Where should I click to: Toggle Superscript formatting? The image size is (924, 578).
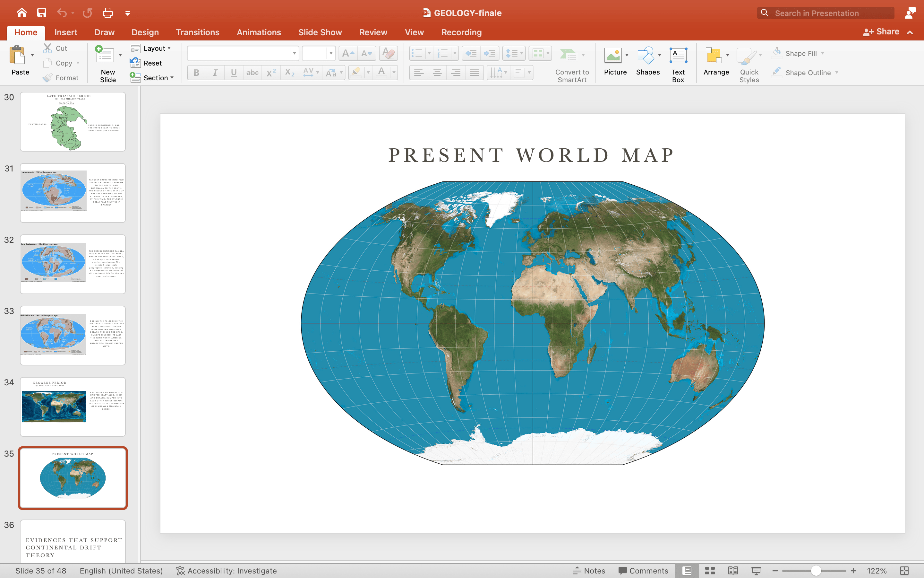[271, 73]
